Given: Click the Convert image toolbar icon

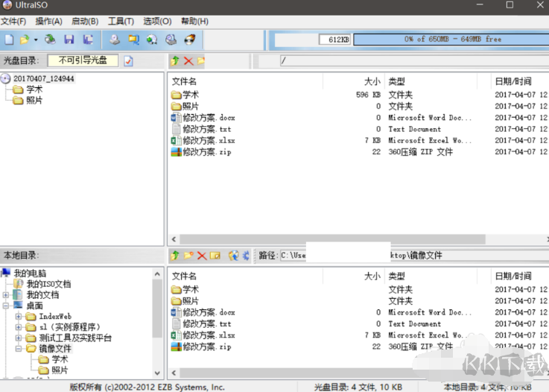Looking at the screenshot, I should click(152, 39).
